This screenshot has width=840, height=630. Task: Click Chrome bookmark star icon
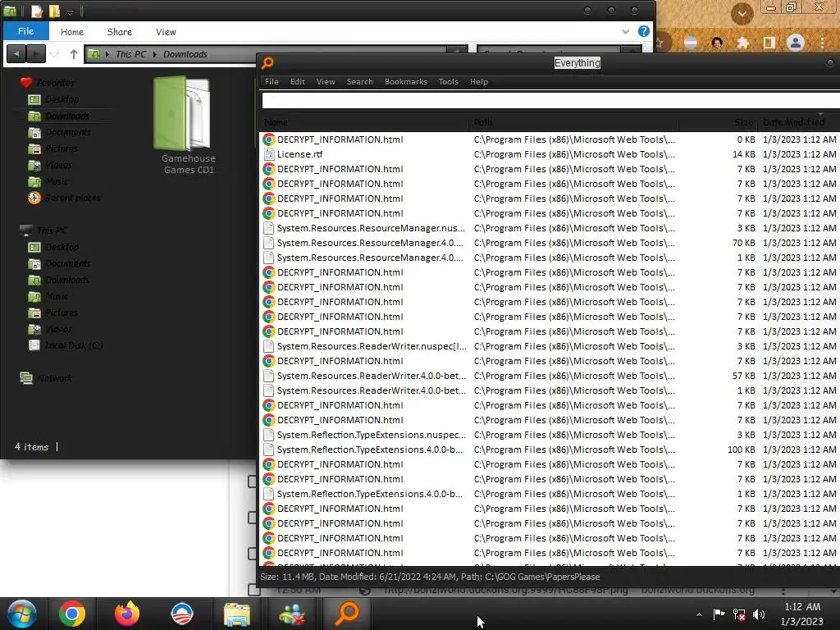coord(660,43)
